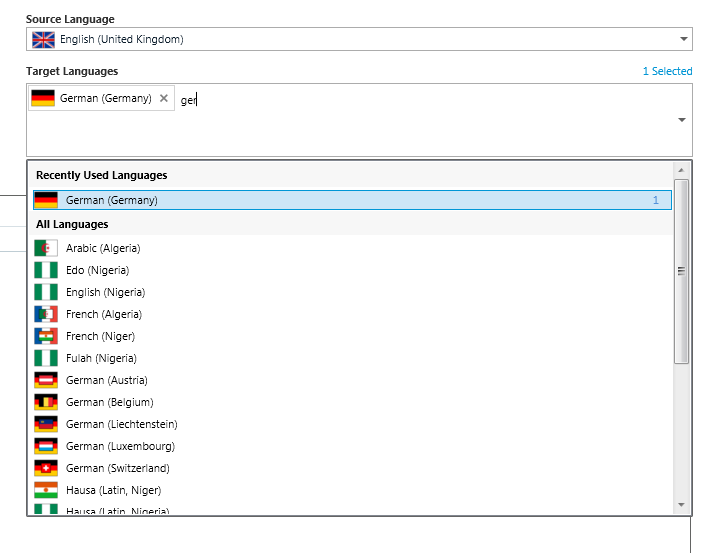Click the French (Algeria) flag icon
Screen dimensions: 709x553
pos(46,314)
